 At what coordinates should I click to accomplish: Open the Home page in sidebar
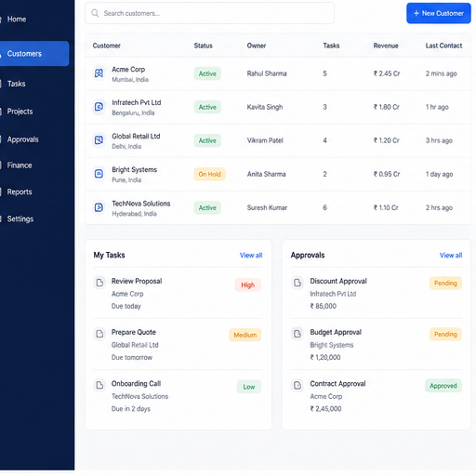pos(17,20)
